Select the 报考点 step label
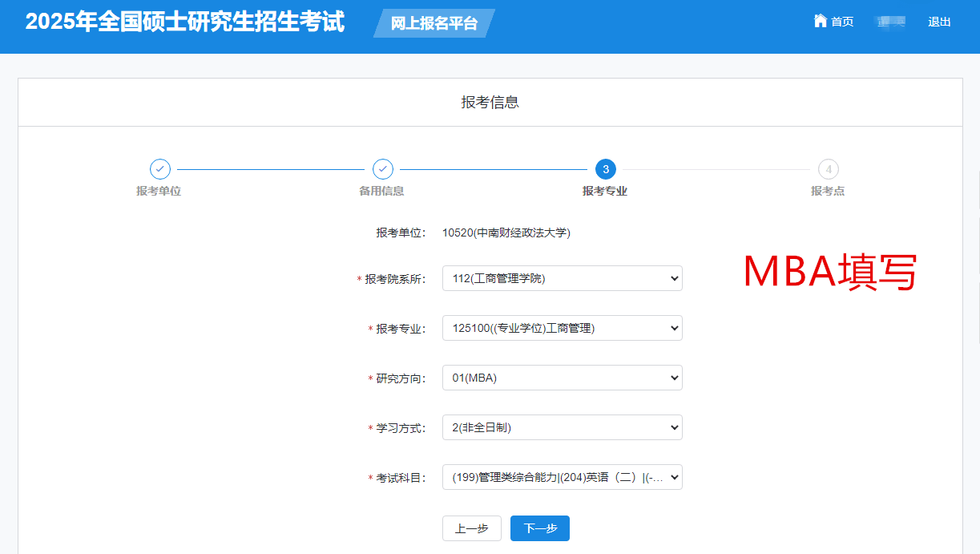980x554 pixels. coord(827,191)
